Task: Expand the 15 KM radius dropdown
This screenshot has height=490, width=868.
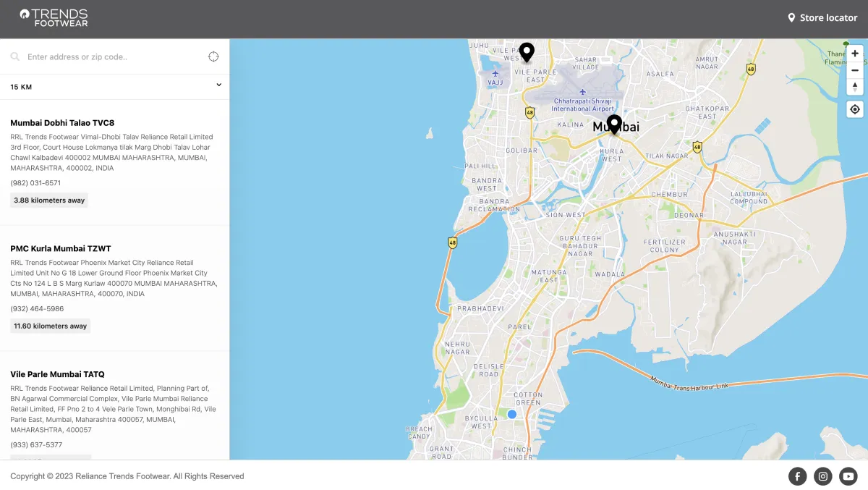Action: (114, 87)
